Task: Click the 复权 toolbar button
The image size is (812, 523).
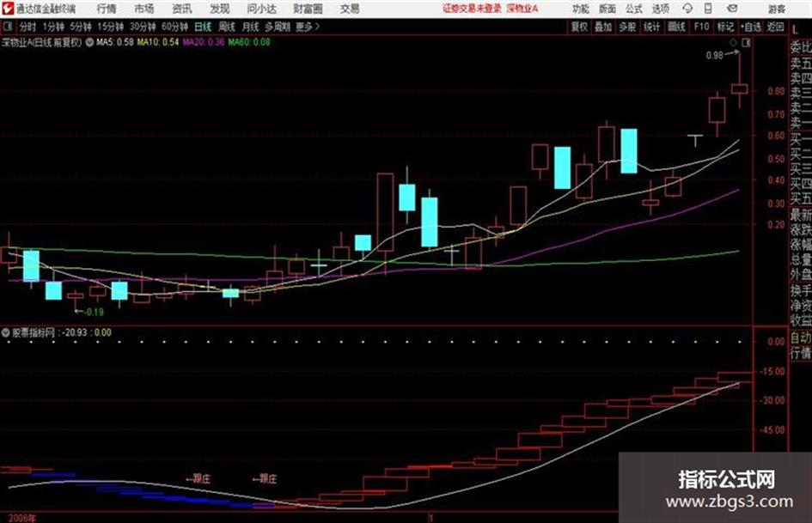Action: click(x=579, y=27)
